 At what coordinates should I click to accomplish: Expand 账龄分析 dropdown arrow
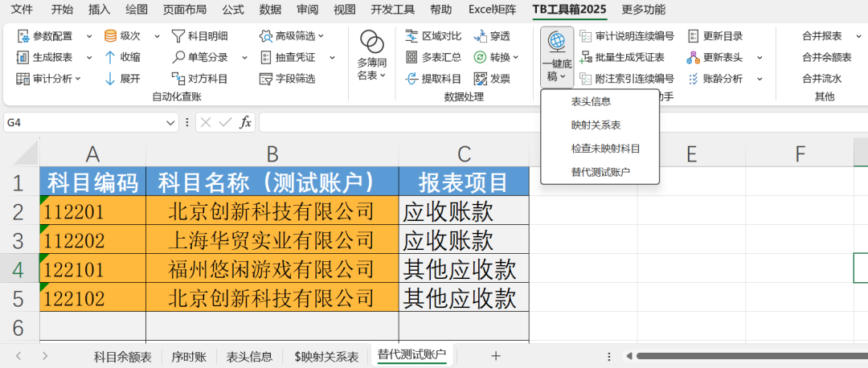point(759,79)
